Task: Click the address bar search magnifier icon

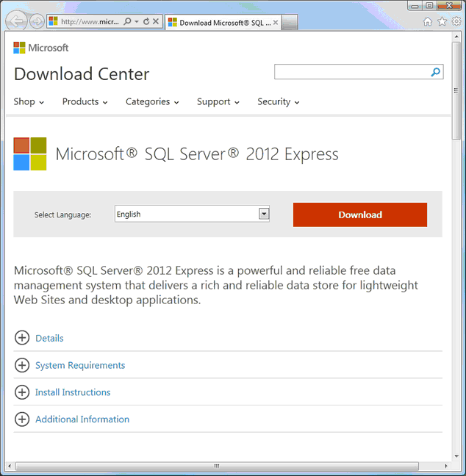Action: [128, 21]
